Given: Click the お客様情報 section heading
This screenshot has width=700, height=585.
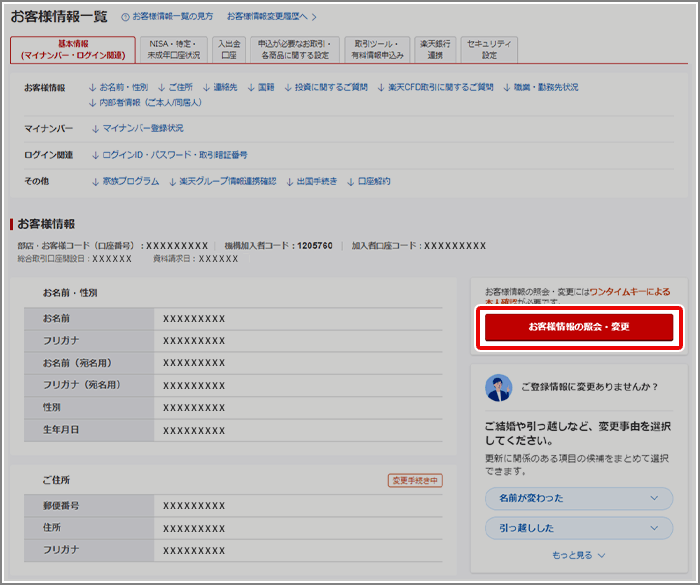Looking at the screenshot, I should point(46,224).
